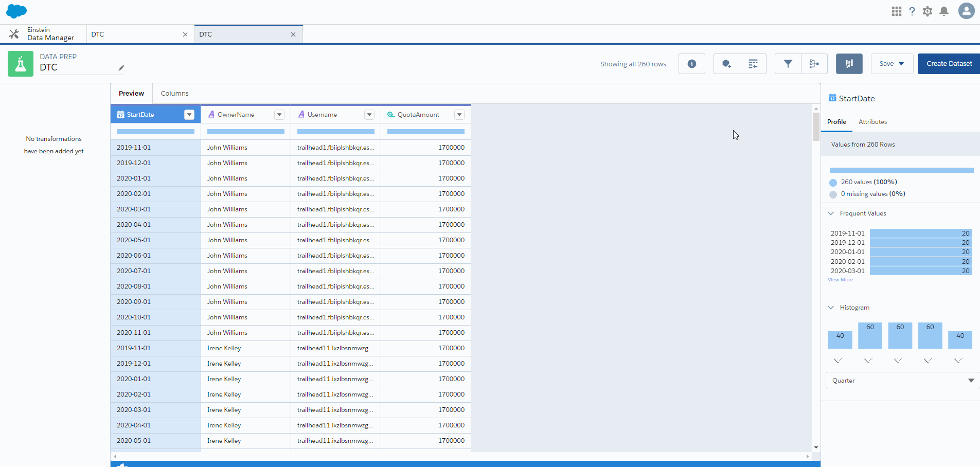Click the StartDate calendar type icon

tap(120, 115)
